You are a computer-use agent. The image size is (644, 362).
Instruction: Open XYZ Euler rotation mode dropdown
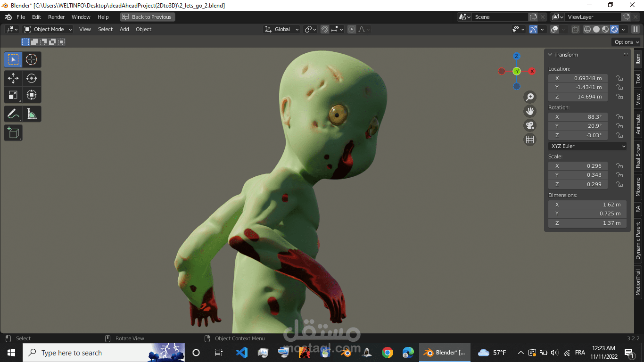point(587,146)
